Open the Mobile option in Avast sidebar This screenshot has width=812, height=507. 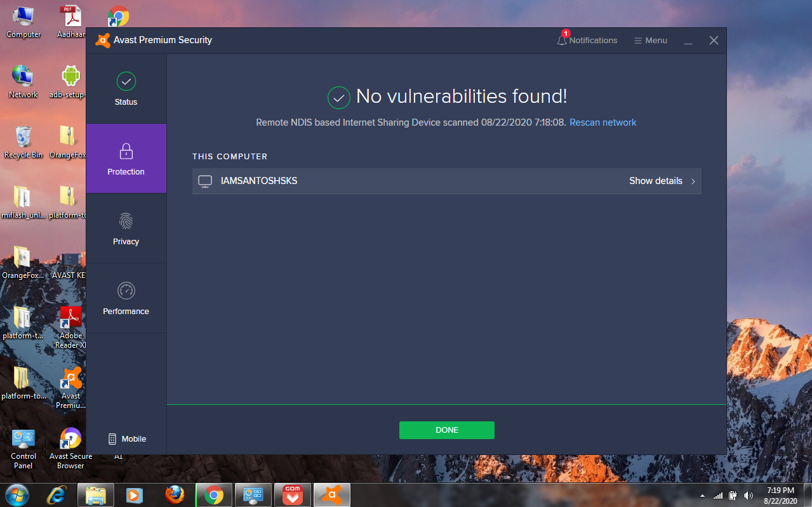coord(127,438)
